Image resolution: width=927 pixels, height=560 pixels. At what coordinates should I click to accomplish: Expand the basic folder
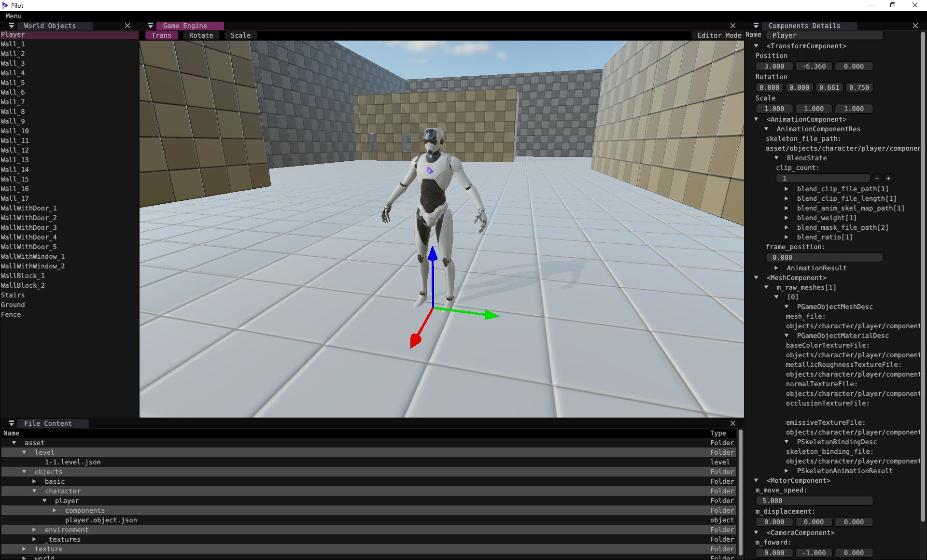(34, 481)
